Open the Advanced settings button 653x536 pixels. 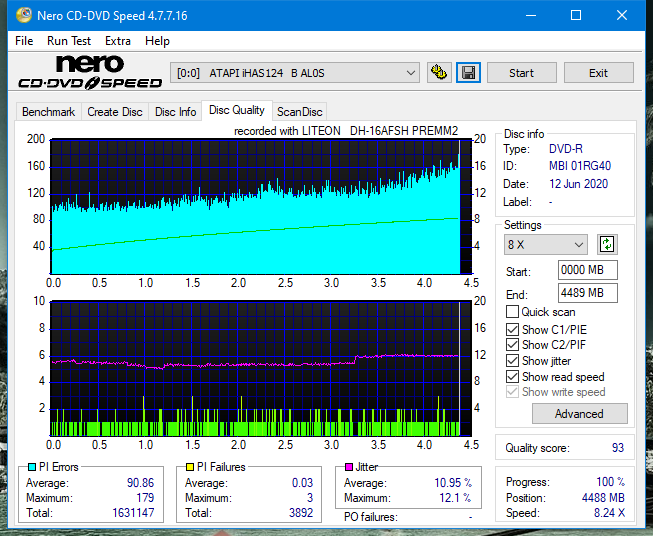579,414
